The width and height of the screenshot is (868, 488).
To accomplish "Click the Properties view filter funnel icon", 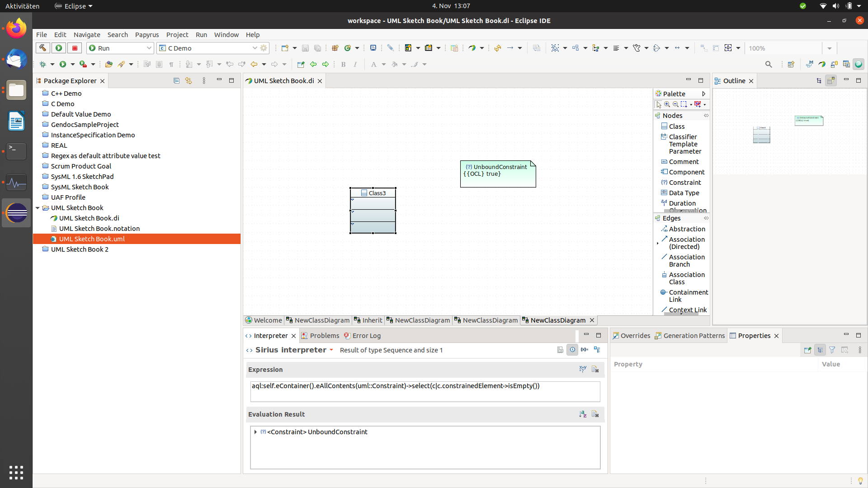I will (x=832, y=350).
